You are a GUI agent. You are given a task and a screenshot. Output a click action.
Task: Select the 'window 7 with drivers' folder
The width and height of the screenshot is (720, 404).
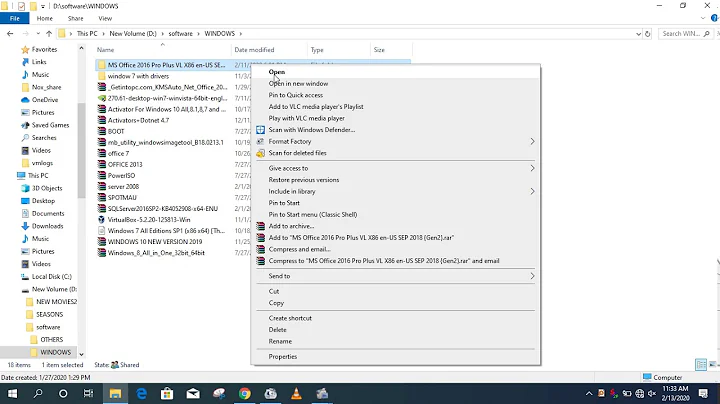[x=138, y=76]
